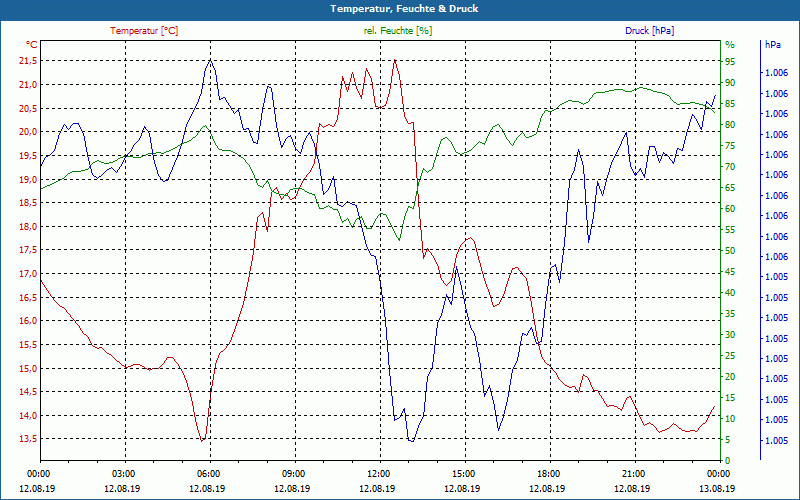Click the '19,0' temperature axis value
The height and width of the screenshot is (500, 800).
28,179
